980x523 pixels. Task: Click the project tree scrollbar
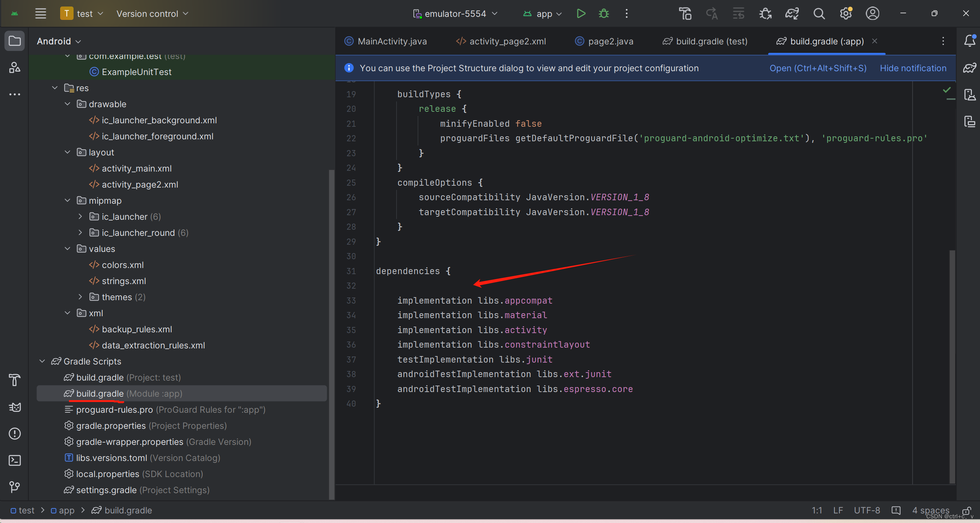331,335
